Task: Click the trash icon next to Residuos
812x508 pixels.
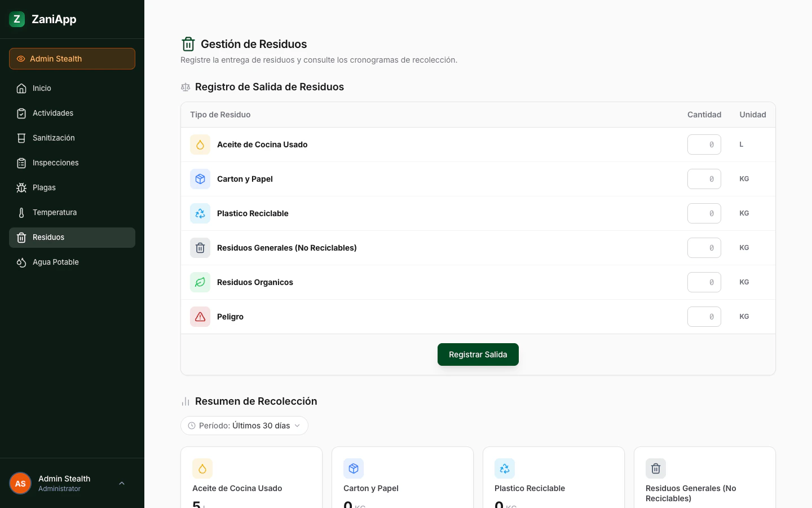Action: pos(21,237)
